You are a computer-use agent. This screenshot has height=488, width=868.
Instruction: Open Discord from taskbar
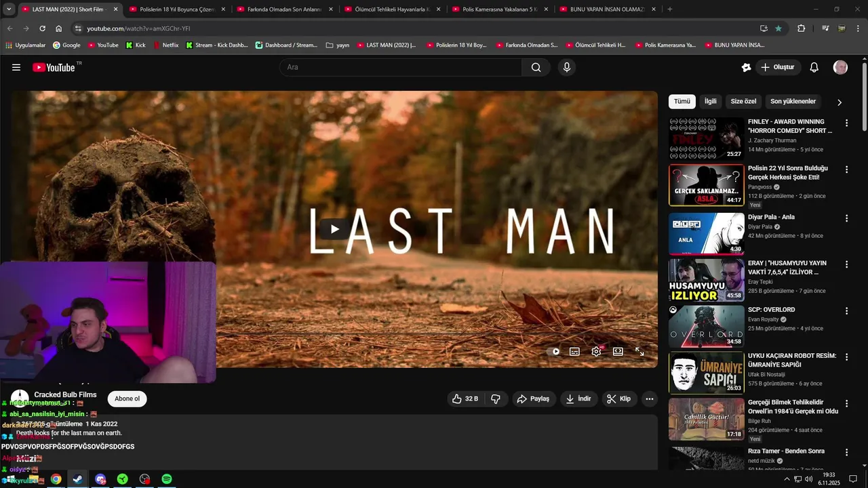[100, 479]
